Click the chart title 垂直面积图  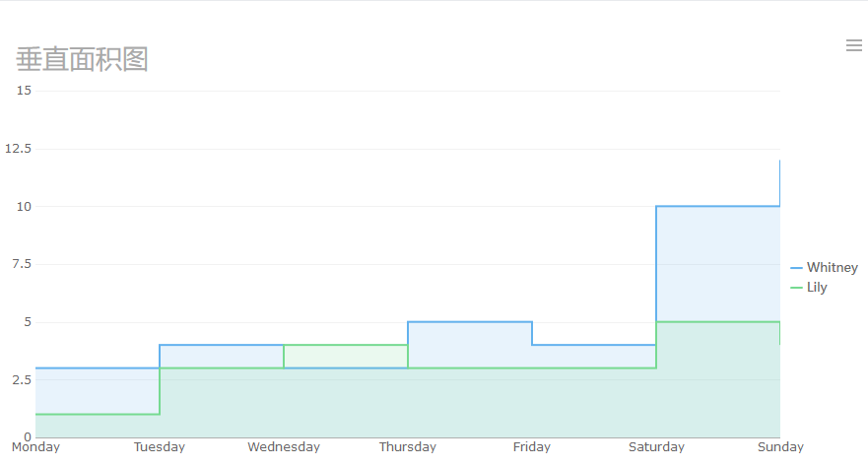coord(82,59)
